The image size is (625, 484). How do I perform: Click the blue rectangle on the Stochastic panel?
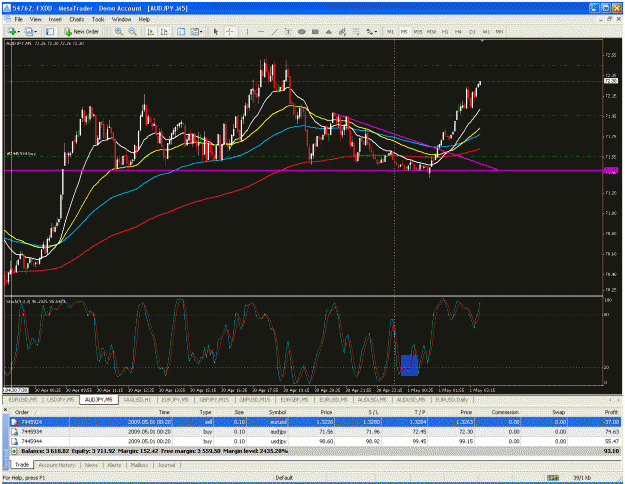click(409, 365)
